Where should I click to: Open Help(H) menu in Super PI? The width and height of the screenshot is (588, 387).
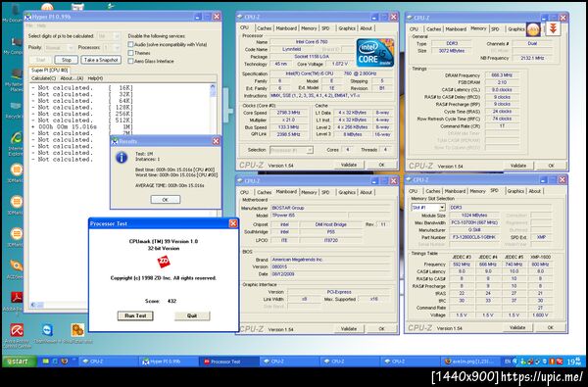click(95, 78)
